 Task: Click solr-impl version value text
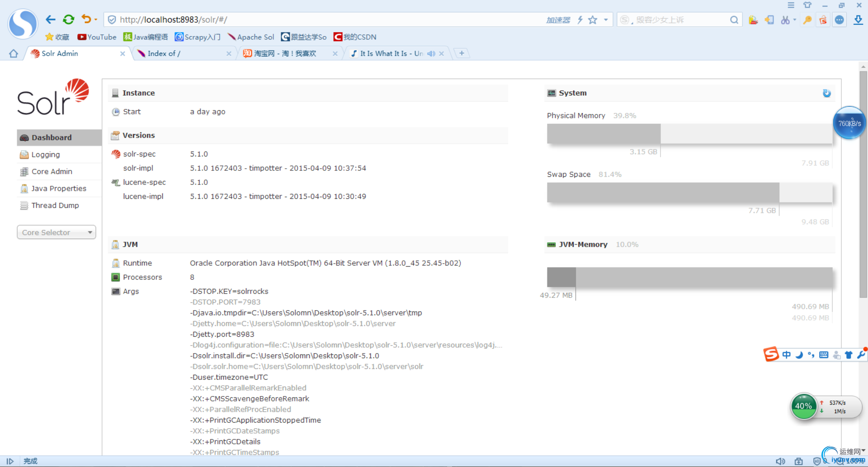click(278, 168)
